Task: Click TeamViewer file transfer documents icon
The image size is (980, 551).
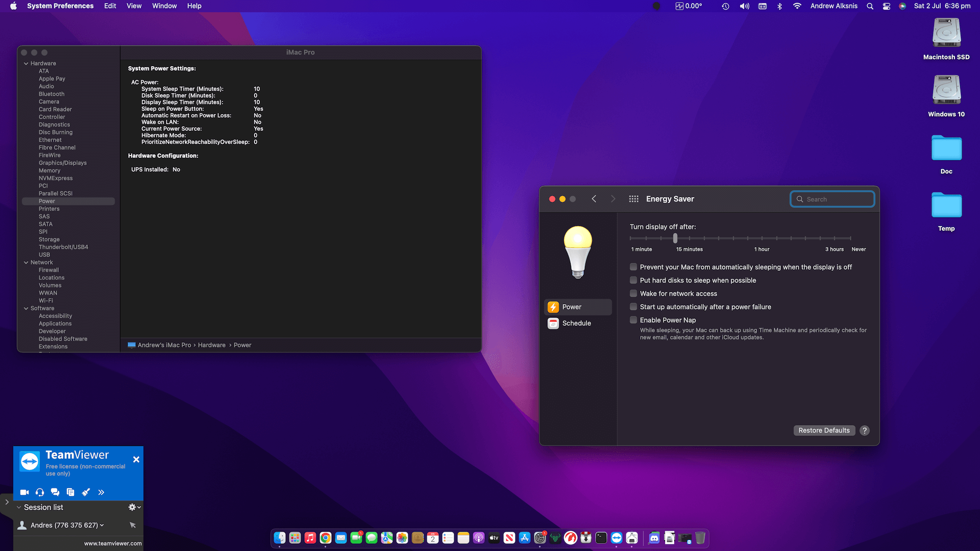Action: pos(70,492)
